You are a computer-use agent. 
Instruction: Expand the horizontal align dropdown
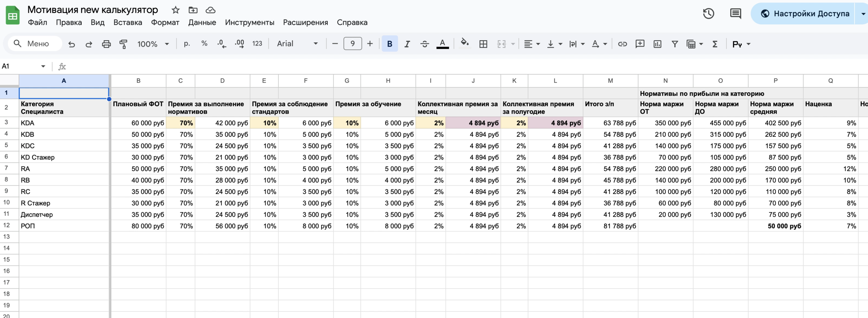[x=532, y=44]
